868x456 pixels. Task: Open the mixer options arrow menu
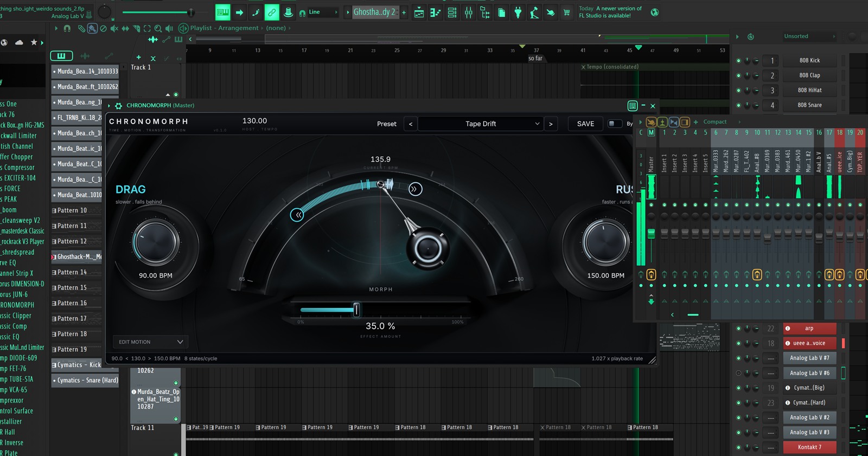click(640, 122)
